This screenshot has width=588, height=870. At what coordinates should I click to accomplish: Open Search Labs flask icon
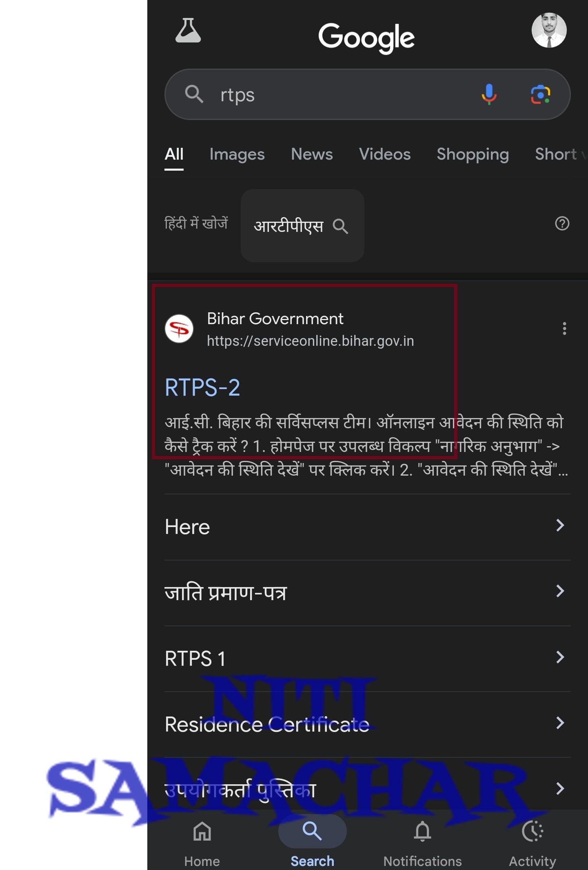point(188,31)
